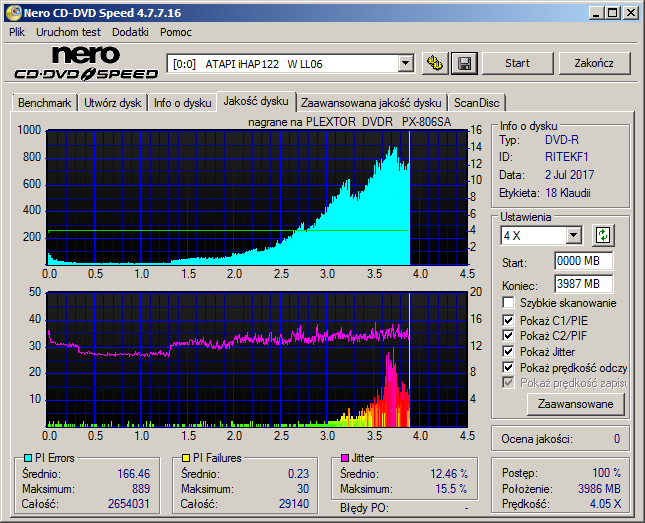Open the Dodatki menu
Screen dimensions: 645x523
tap(130, 32)
